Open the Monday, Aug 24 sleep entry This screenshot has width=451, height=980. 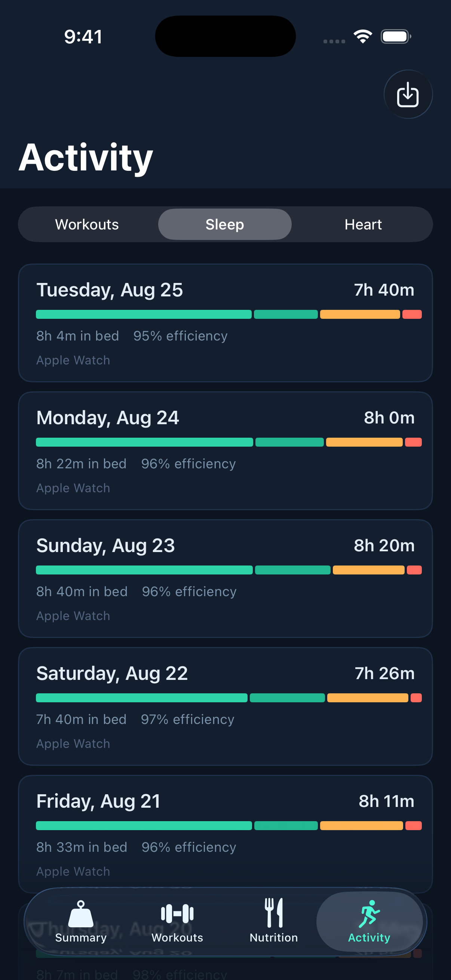(x=225, y=451)
